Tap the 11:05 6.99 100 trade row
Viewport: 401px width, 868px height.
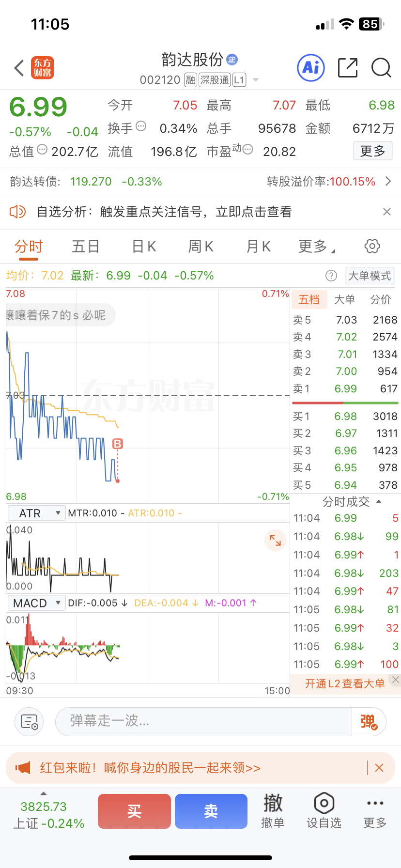tap(346, 664)
